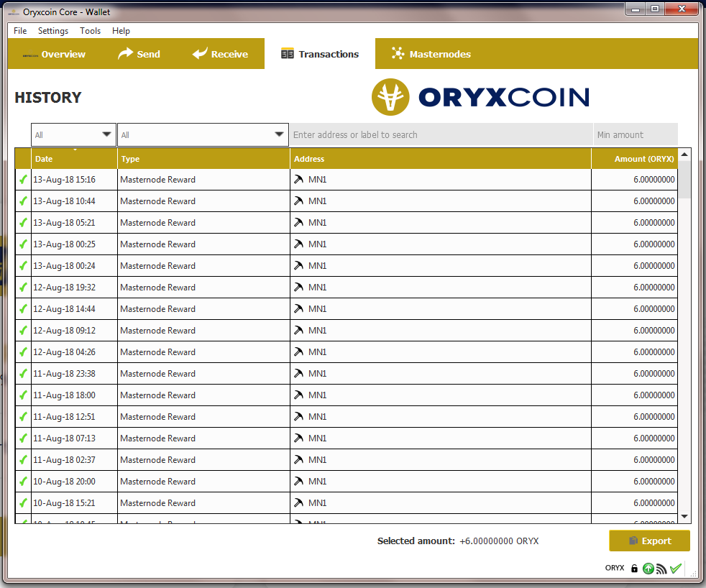706x588 pixels.
Task: Sort transactions by the Date column header
Action: [x=73, y=159]
